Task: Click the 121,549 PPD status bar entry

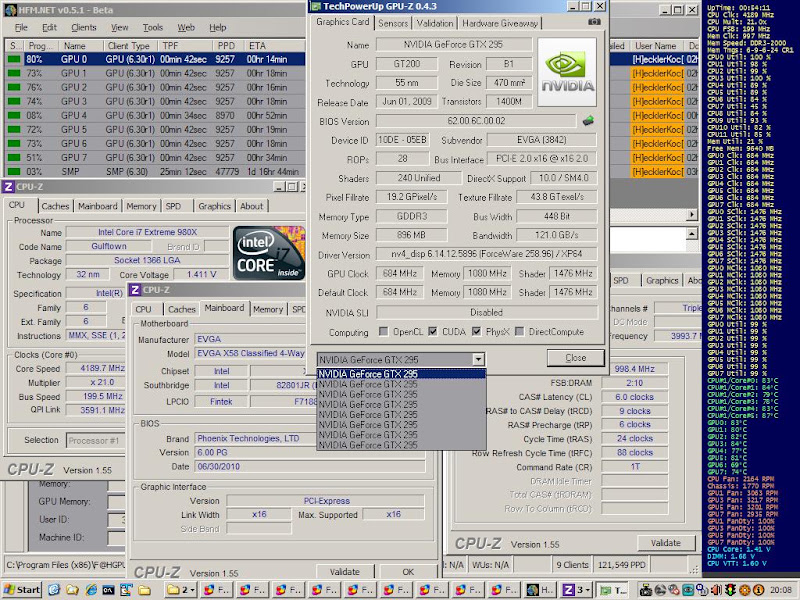Action: point(621,565)
